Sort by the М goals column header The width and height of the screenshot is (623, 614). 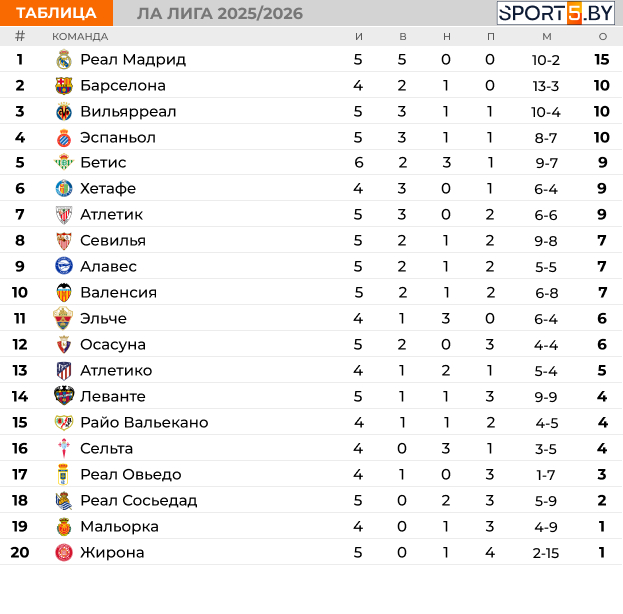tap(547, 37)
